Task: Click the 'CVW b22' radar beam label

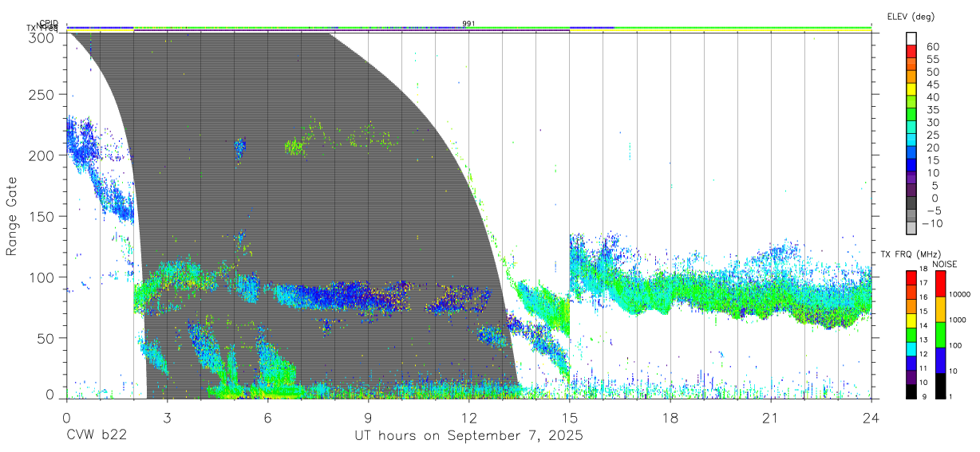Action: [96, 436]
